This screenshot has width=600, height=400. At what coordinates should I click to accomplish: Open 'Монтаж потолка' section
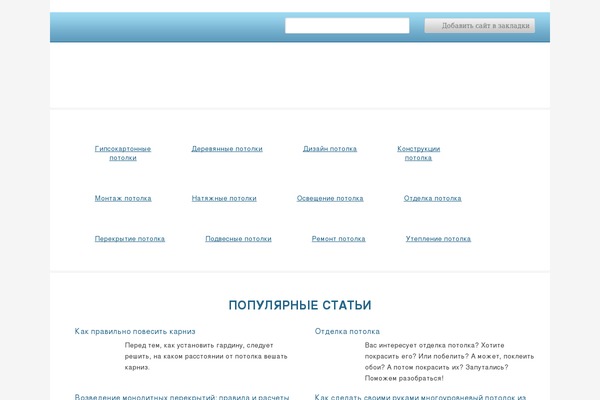(123, 198)
